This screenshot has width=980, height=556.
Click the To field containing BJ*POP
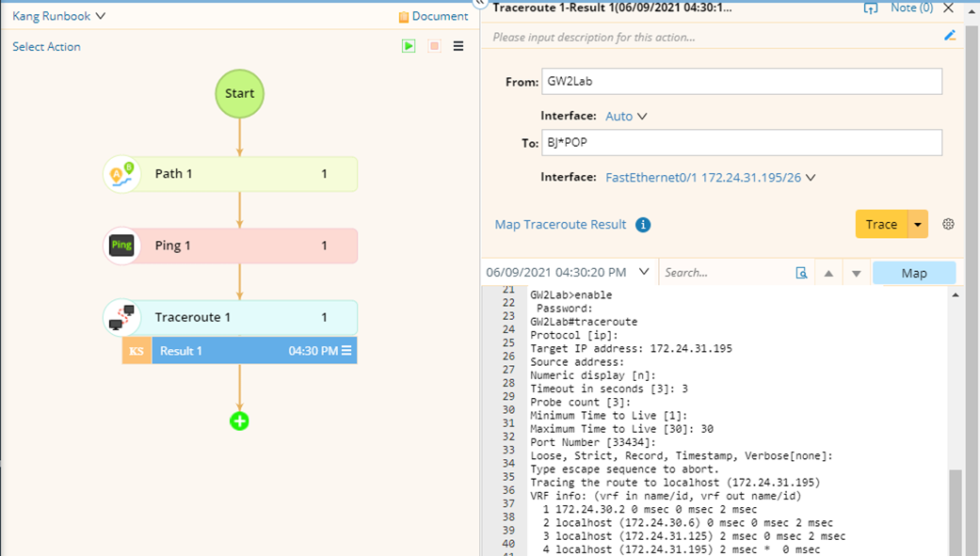[x=742, y=142]
